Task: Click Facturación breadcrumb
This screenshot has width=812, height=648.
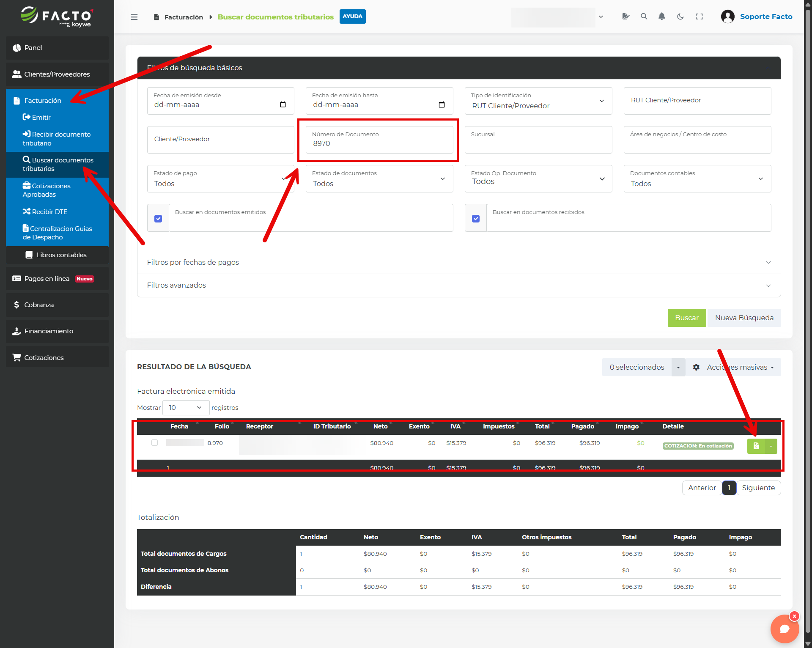Action: pos(184,17)
